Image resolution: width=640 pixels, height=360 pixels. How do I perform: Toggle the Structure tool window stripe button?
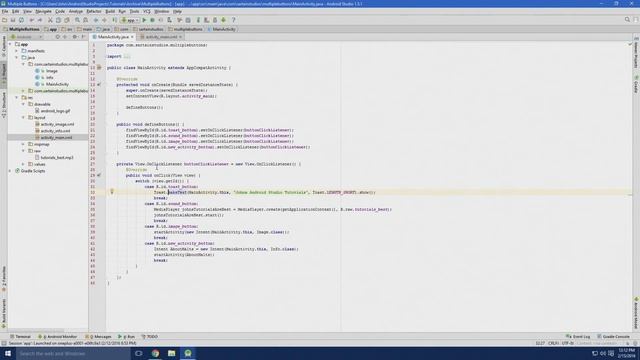coord(4,105)
